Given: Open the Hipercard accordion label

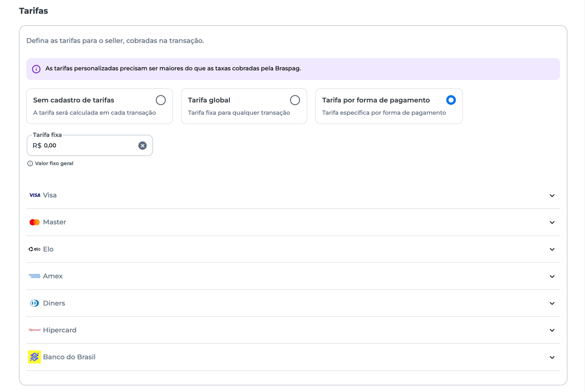Looking at the screenshot, I should [60, 330].
